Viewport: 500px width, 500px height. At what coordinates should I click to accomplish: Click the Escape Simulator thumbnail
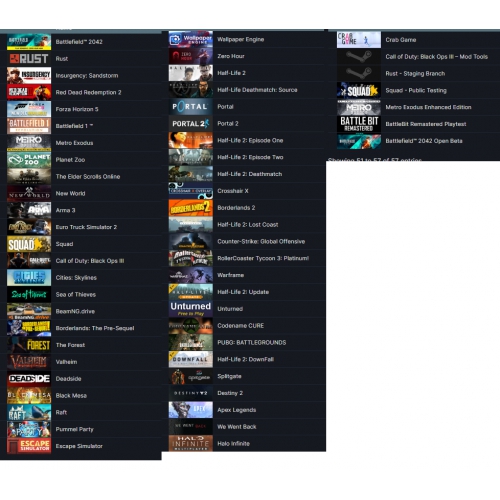29,446
